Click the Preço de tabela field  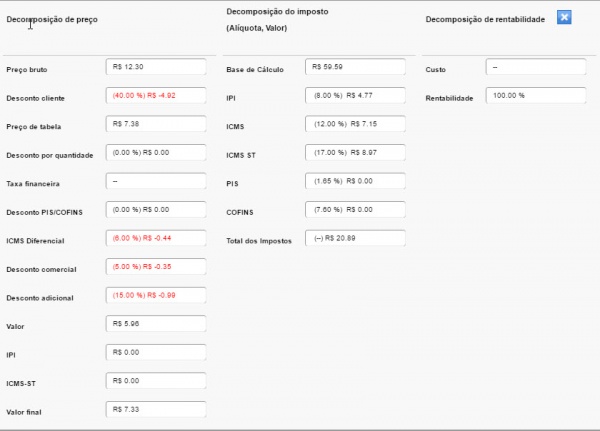pyautogui.click(x=156, y=124)
